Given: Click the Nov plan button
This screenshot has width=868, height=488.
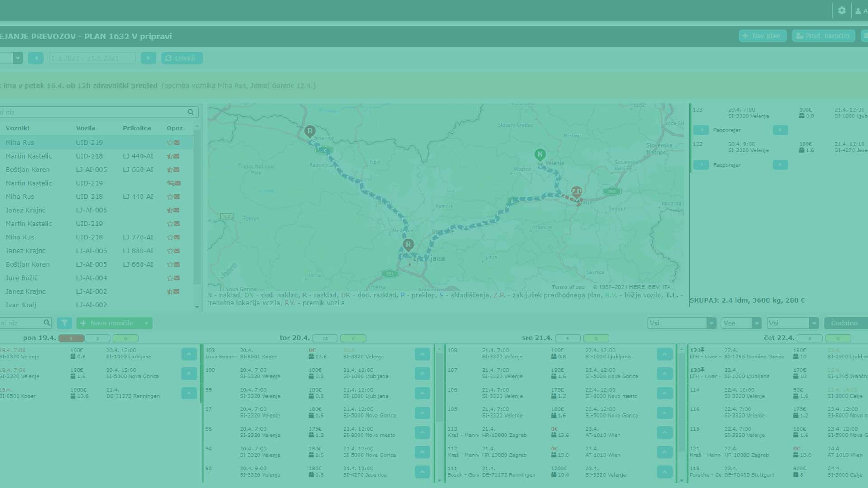Looking at the screenshot, I should coord(762,36).
